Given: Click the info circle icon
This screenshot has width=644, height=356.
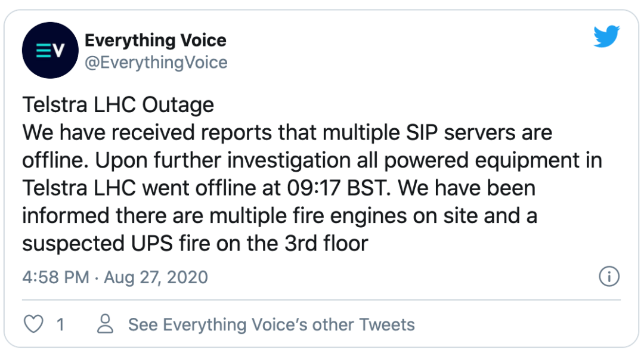Looking at the screenshot, I should click(609, 277).
